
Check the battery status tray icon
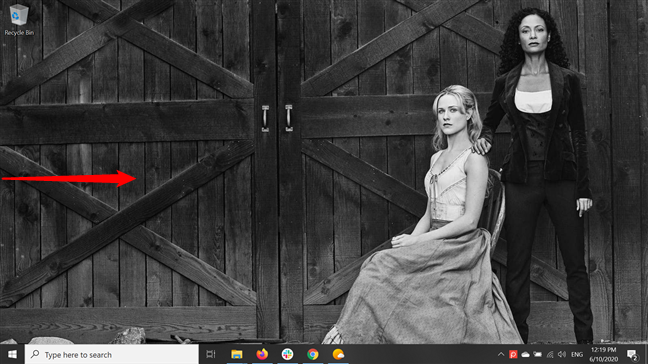coord(537,354)
